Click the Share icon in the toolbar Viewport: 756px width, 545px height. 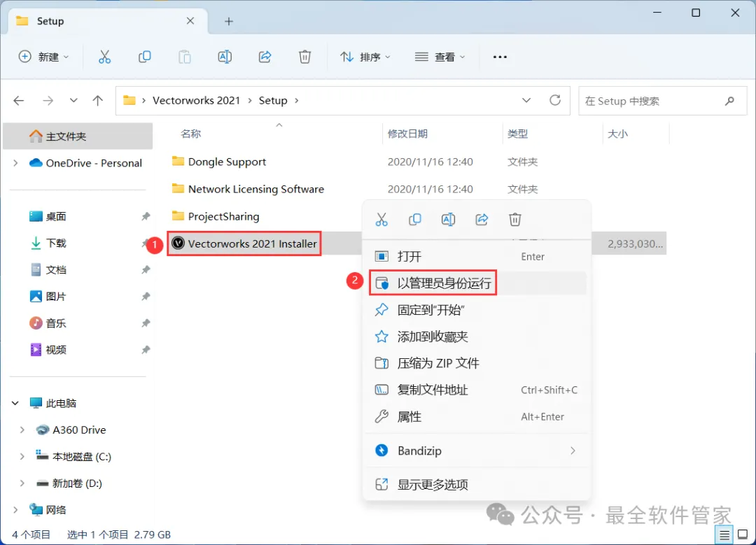pos(265,57)
